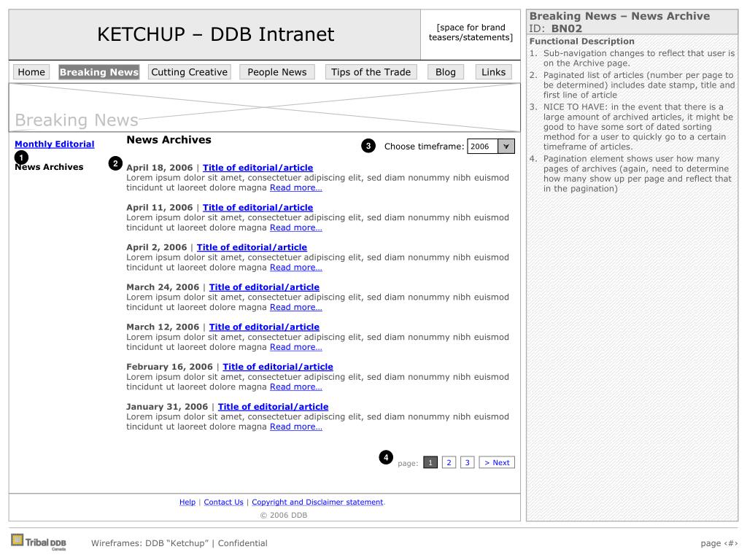
Task: Open the April 11, 2006 article title
Action: click(x=258, y=208)
